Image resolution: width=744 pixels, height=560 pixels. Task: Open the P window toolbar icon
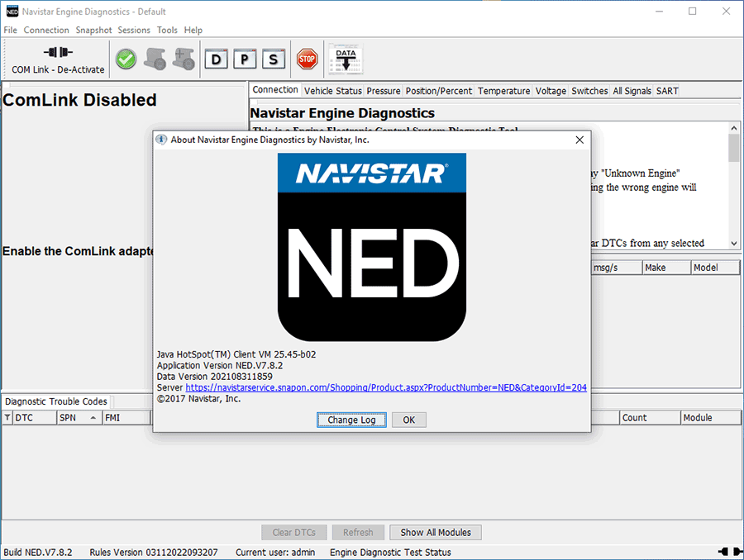pyautogui.click(x=245, y=59)
